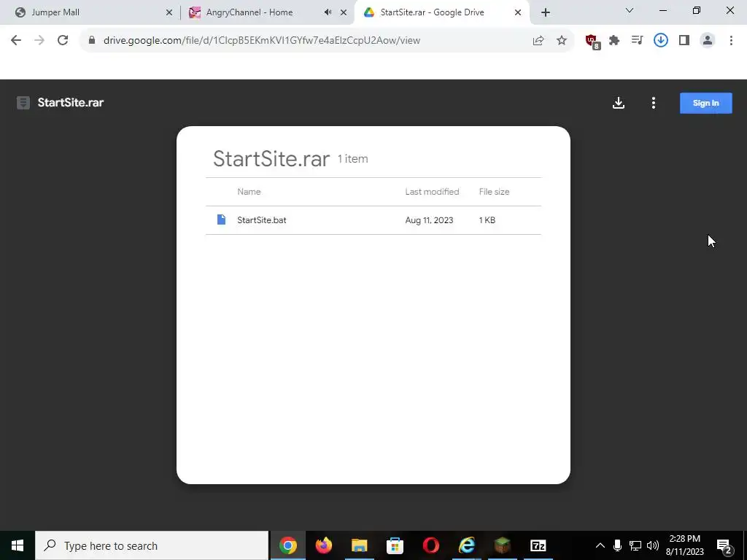This screenshot has width=747, height=560.
Task: Open the volume speaker tray icon
Action: [x=652, y=545]
